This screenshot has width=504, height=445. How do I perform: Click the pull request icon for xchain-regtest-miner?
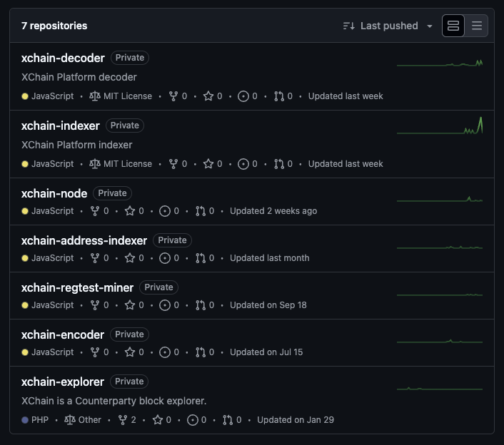pos(201,305)
